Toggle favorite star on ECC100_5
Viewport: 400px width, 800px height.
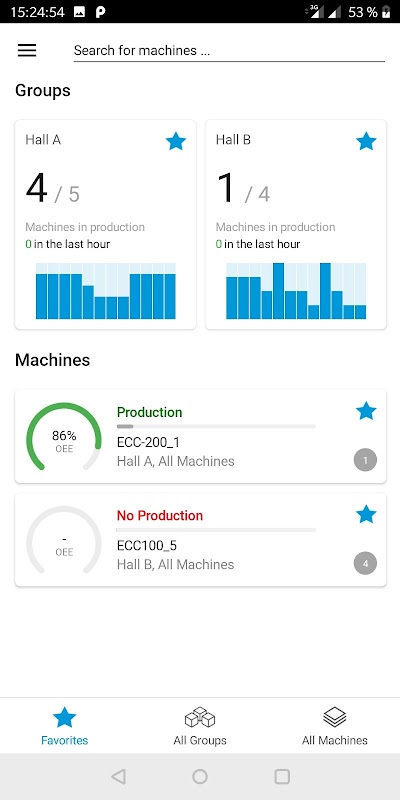click(366, 514)
